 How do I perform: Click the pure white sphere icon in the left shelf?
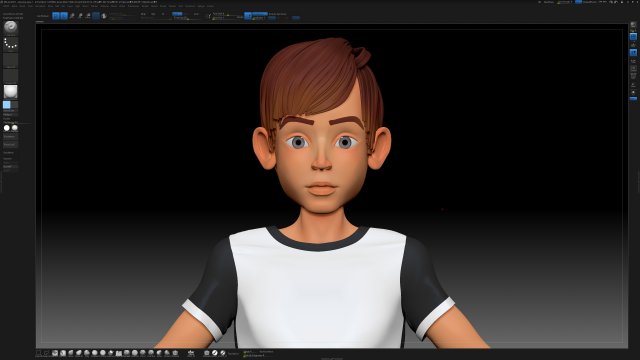pos(7,128)
